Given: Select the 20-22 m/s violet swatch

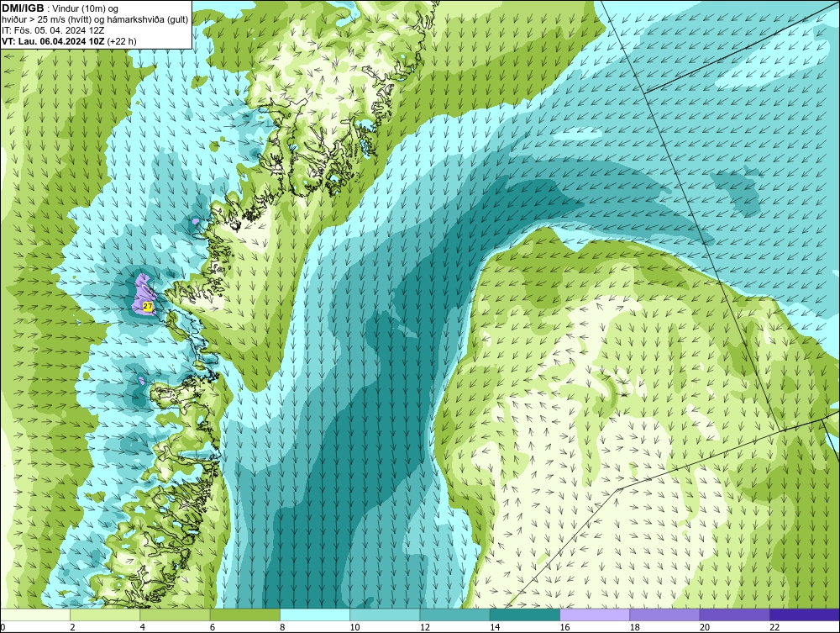Looking at the screenshot, I should coord(734,615).
